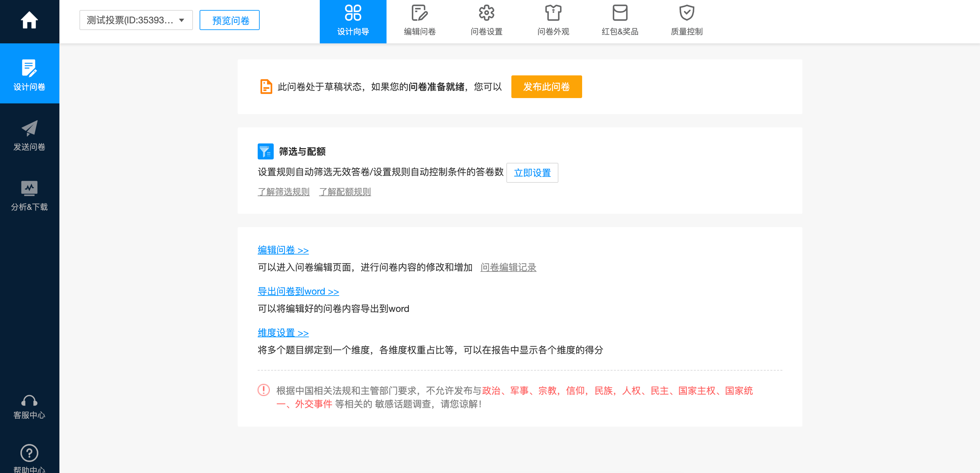The width and height of the screenshot is (980, 473).
Task: Click the 立即设置 button
Action: click(532, 173)
